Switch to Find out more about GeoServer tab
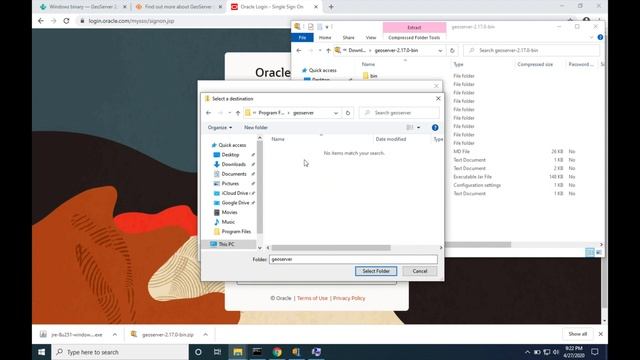This screenshot has width=640, height=360. (x=178, y=7)
